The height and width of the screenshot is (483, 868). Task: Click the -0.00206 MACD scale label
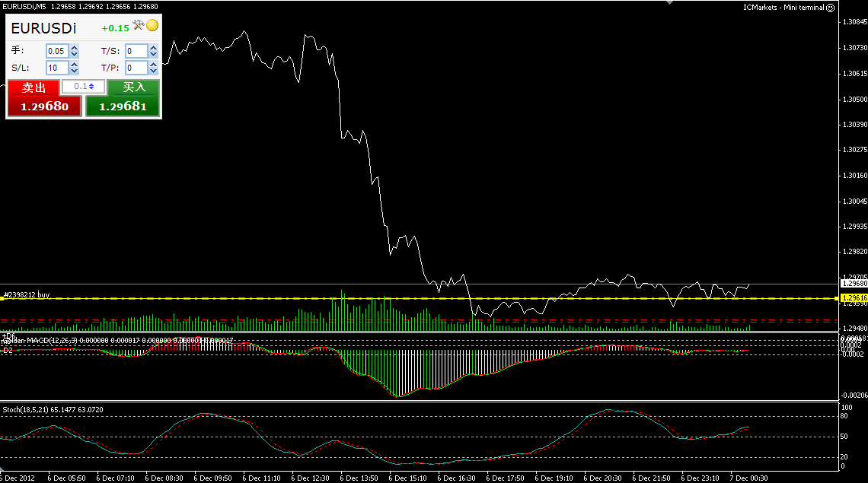pyautogui.click(x=854, y=395)
